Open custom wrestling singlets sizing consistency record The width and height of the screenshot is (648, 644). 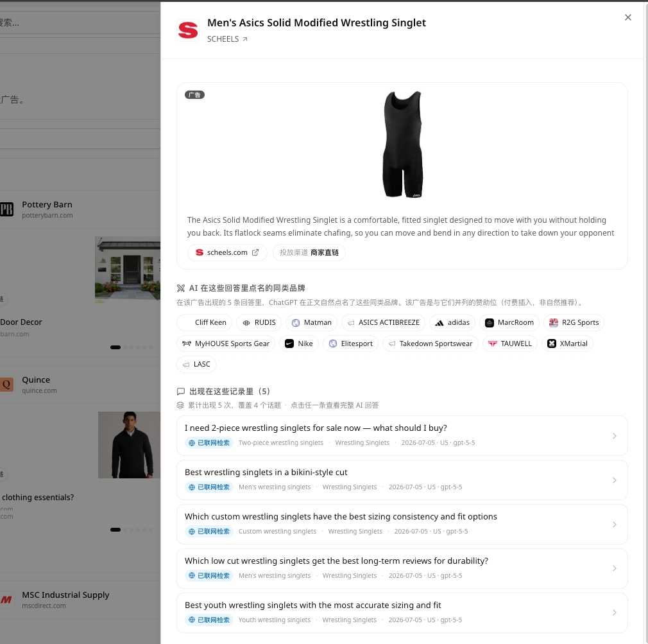(402, 524)
